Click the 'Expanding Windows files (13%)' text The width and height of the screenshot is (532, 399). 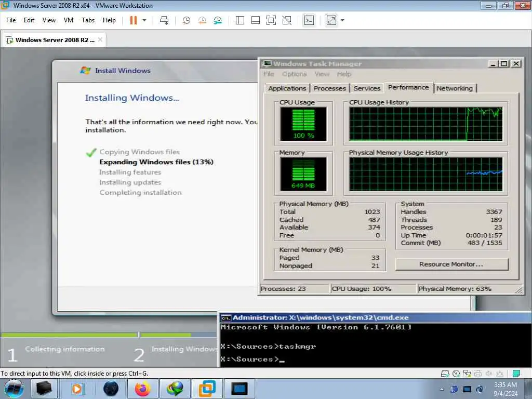point(156,162)
